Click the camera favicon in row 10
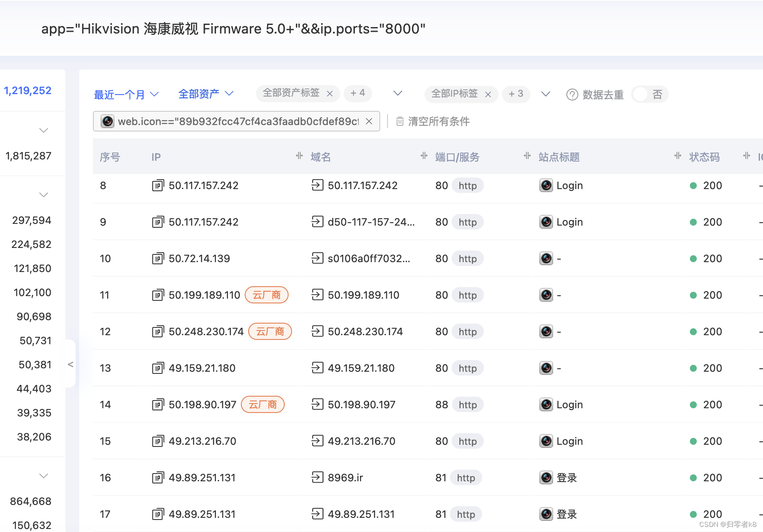 click(546, 258)
